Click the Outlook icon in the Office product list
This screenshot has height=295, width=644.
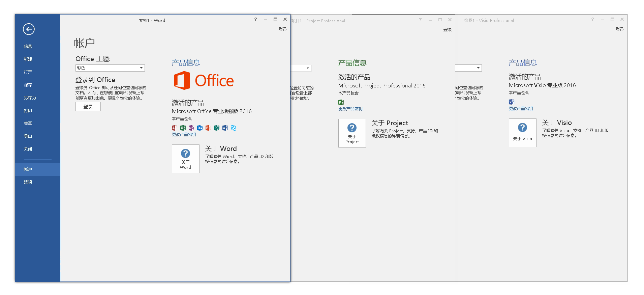pyautogui.click(x=200, y=128)
